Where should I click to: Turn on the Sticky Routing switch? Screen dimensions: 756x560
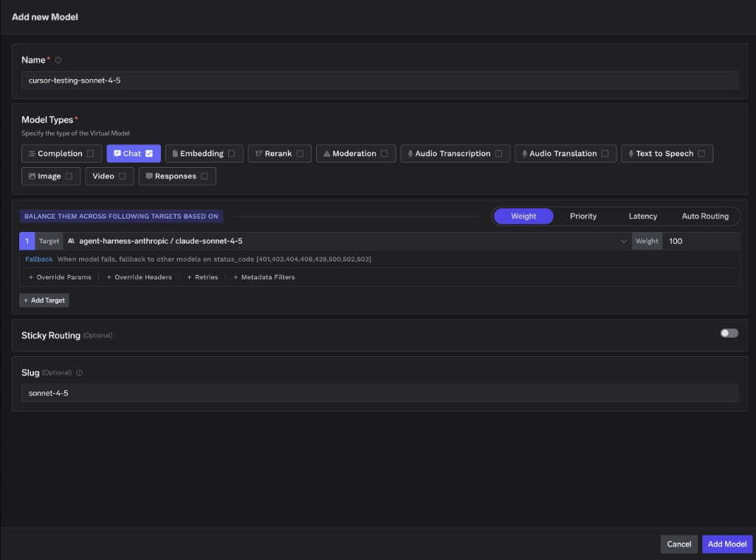(x=729, y=333)
